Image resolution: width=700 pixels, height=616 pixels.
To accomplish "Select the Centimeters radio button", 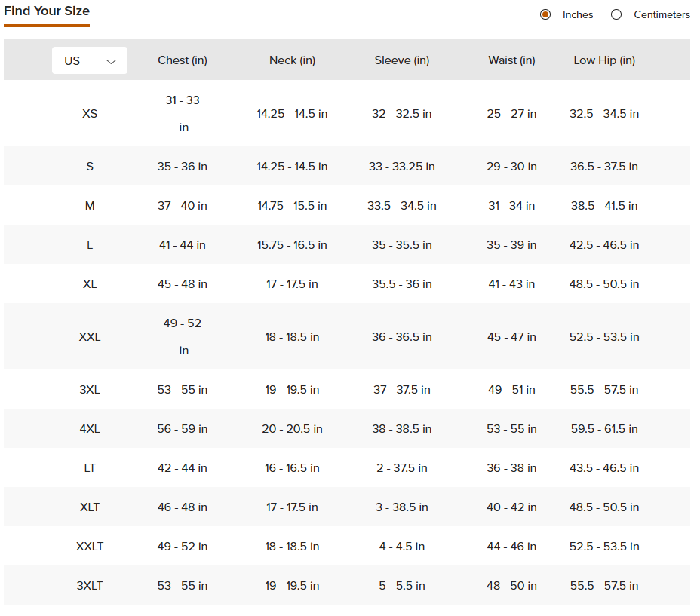I will (616, 15).
